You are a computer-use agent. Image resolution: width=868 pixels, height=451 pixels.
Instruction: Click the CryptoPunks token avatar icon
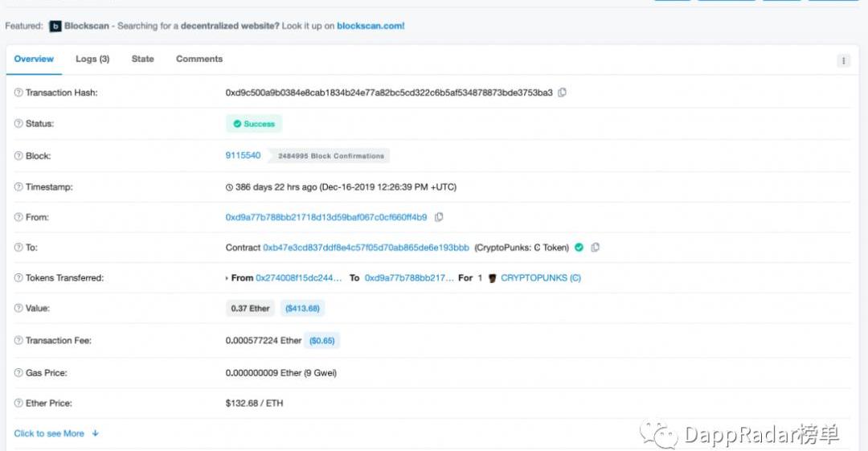point(492,278)
